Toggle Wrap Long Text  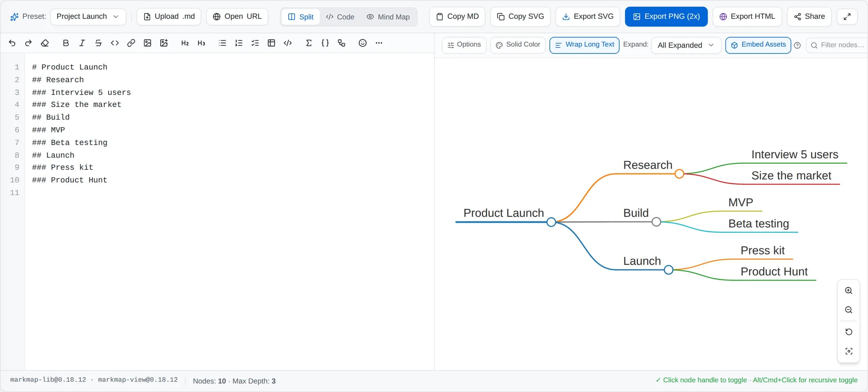584,45
